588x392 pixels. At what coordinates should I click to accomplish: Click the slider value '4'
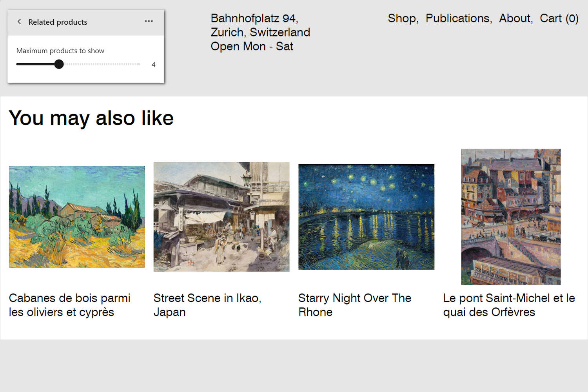click(153, 64)
